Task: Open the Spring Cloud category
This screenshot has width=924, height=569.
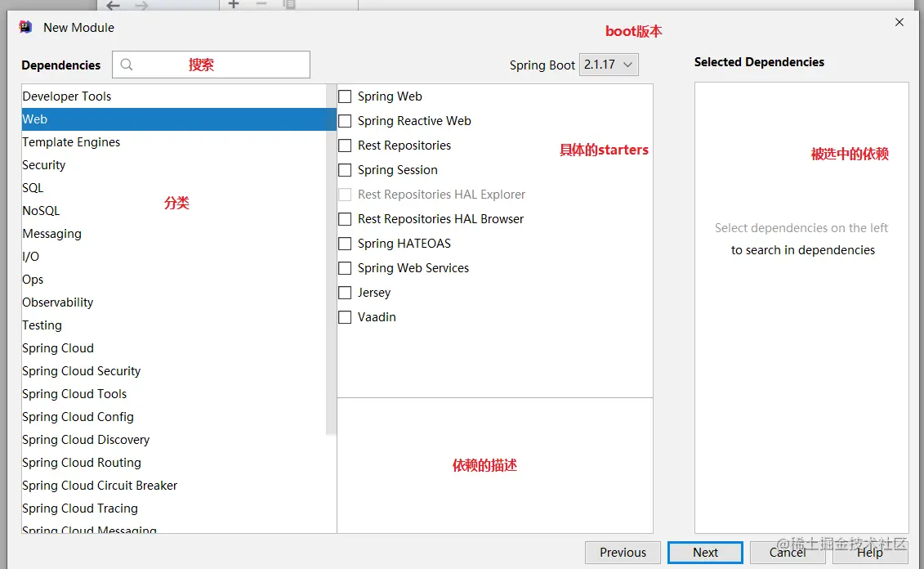Action: coord(174,348)
